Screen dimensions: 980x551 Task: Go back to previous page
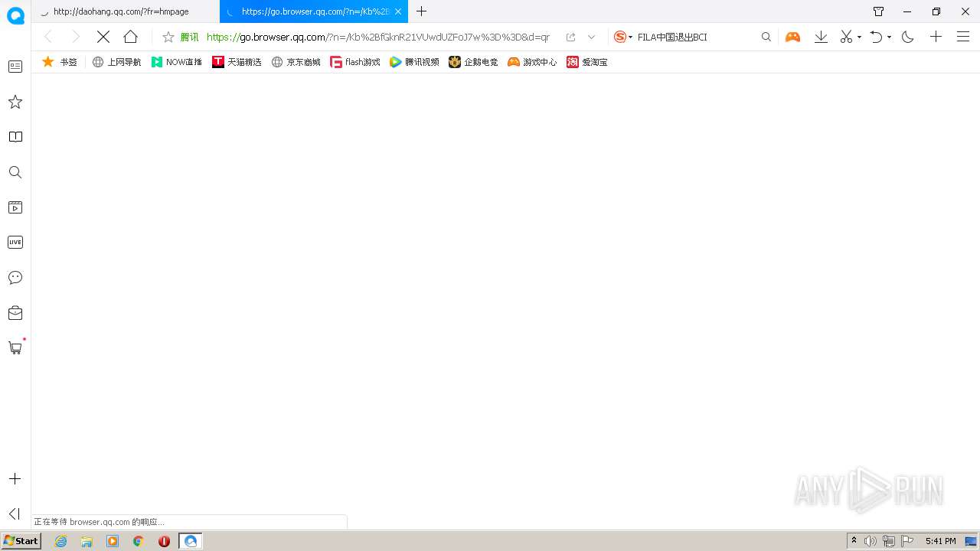pyautogui.click(x=47, y=37)
